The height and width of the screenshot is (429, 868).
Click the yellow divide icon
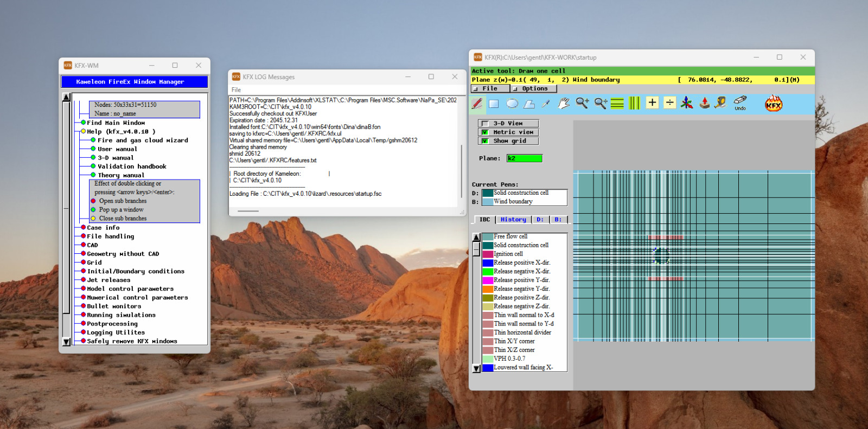coord(670,103)
